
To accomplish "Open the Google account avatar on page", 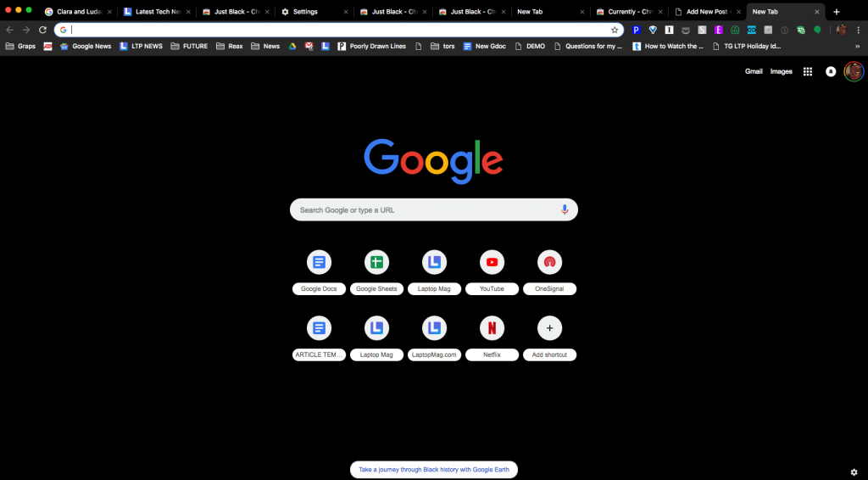I will [x=854, y=71].
